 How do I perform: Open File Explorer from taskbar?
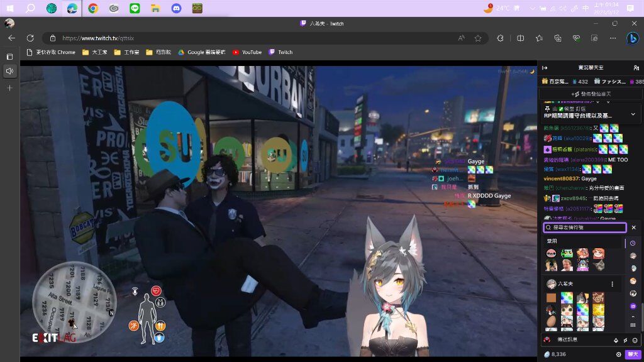pyautogui.click(x=155, y=8)
